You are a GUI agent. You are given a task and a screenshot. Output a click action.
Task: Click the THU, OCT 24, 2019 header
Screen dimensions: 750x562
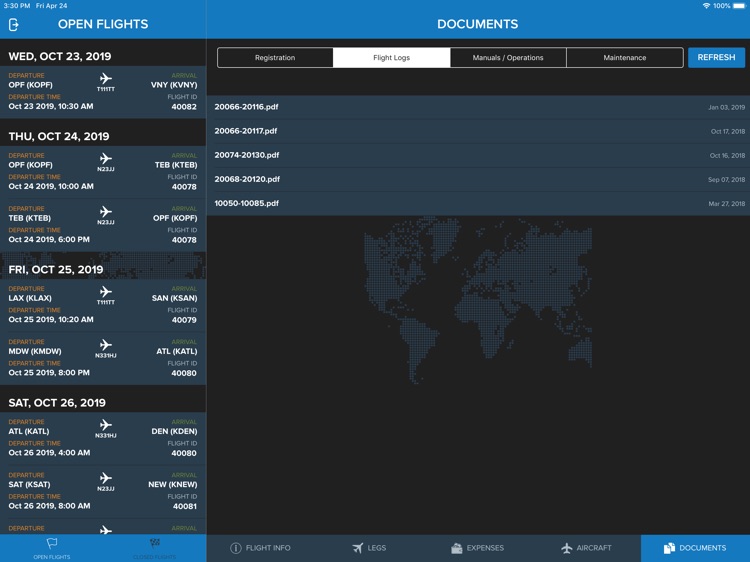59,136
